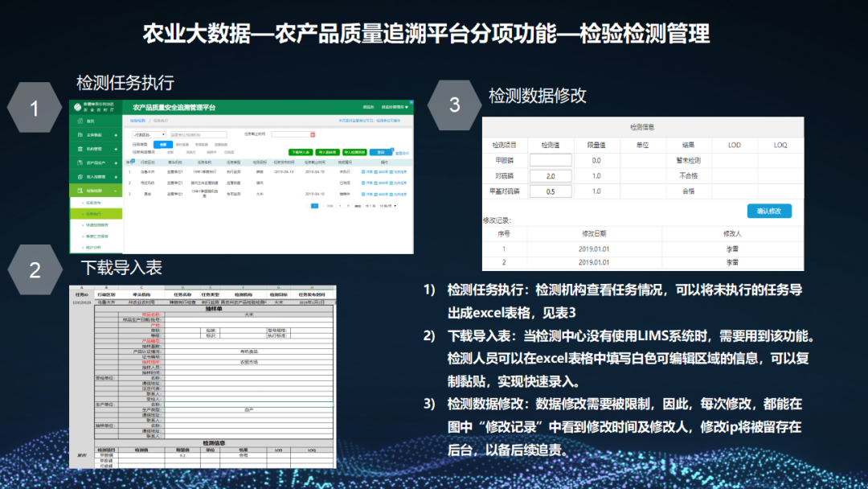This screenshot has width=868, height=489.
Task: Click the blue query button
Action: pyautogui.click(x=381, y=152)
